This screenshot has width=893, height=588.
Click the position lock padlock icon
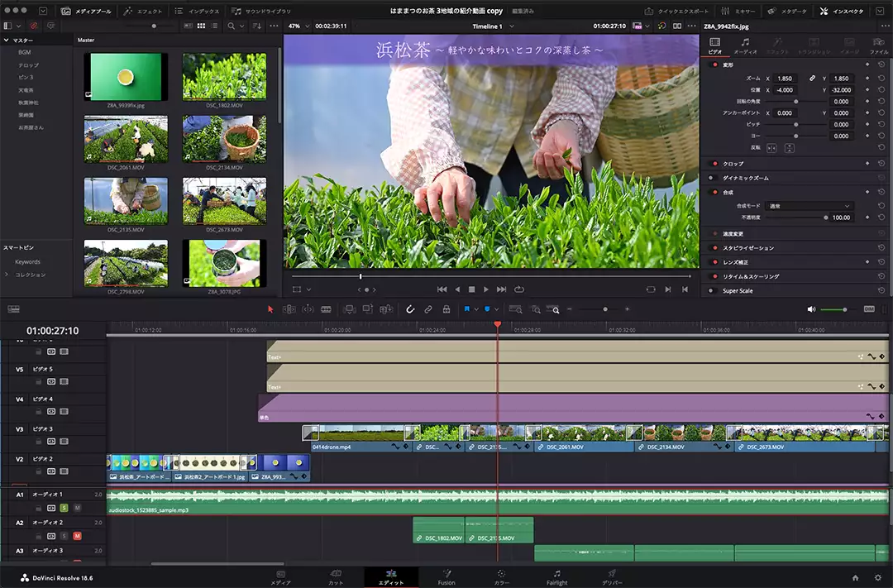click(446, 309)
